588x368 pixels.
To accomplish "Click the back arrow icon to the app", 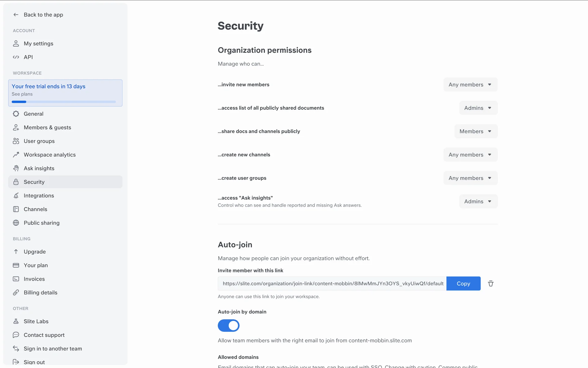I will 16,15.
